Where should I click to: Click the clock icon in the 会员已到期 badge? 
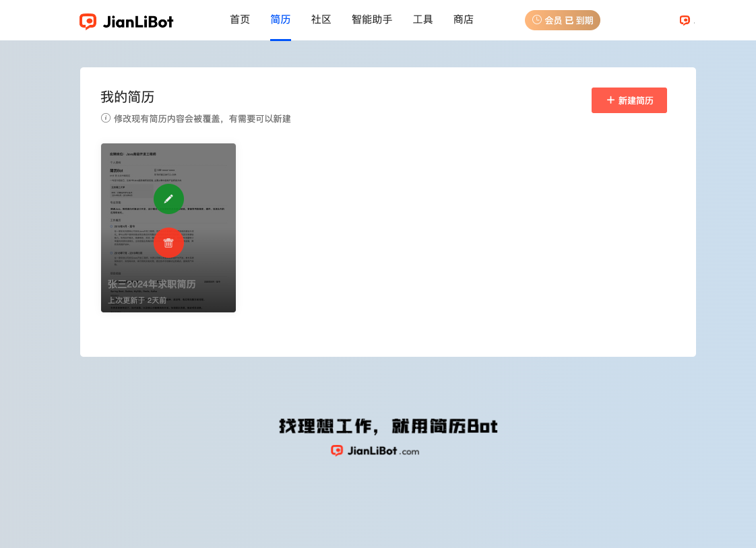pos(537,20)
